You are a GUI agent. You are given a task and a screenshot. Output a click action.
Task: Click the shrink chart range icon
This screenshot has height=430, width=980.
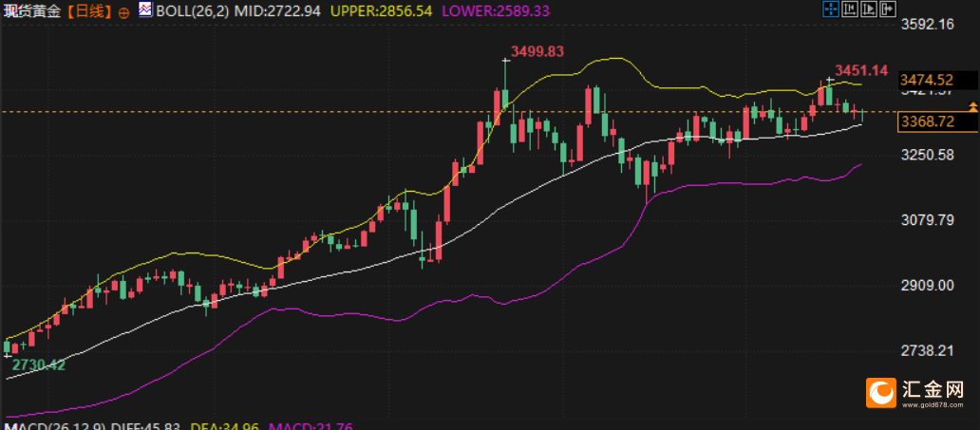click(x=850, y=9)
